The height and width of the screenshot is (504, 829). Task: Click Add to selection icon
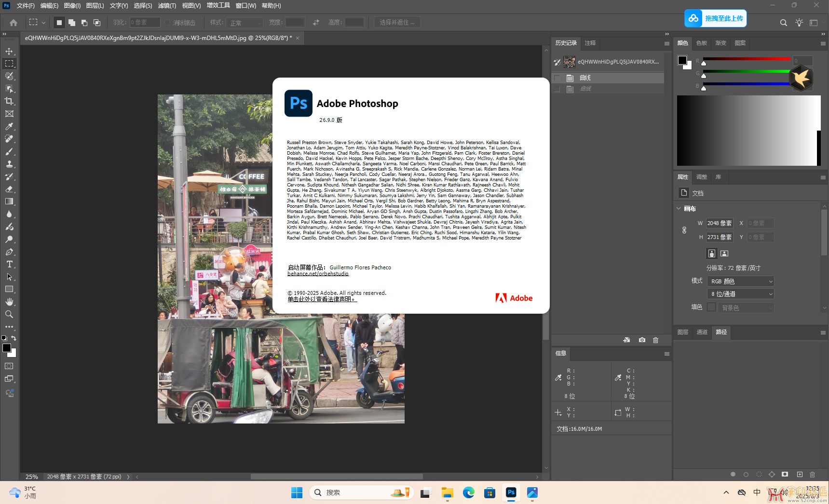click(x=72, y=23)
